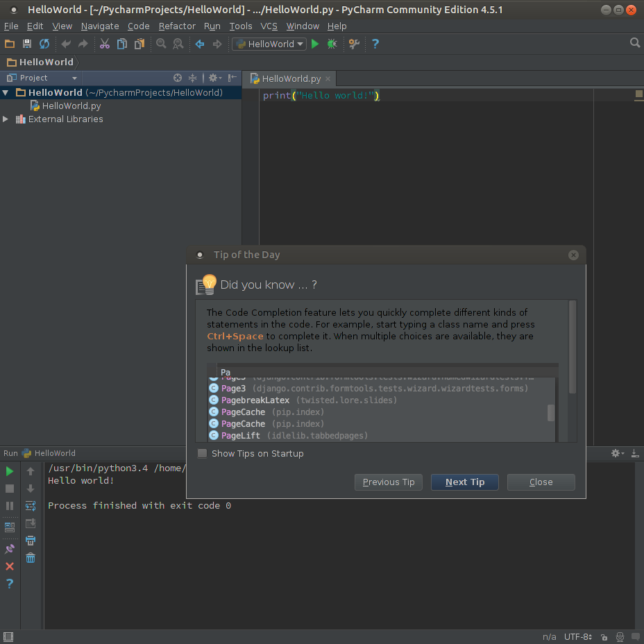The width and height of the screenshot is (644, 644).
Task: Open the Project view switcher dropdown
Action: point(74,78)
